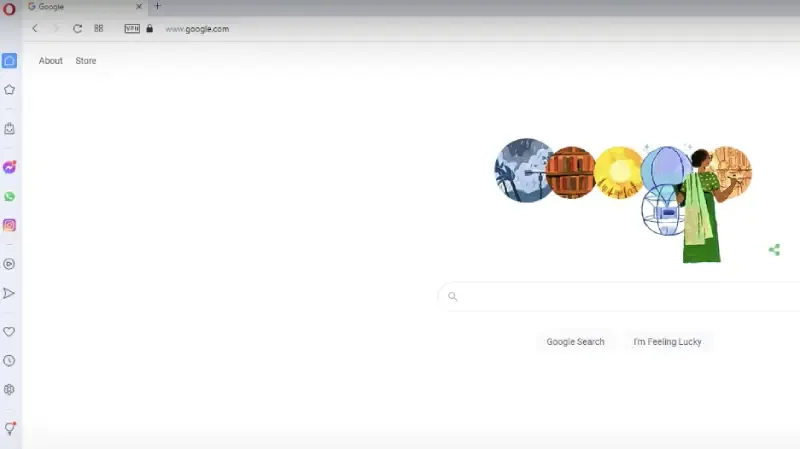Open Bookmarks heart icon in sidebar

click(9, 332)
